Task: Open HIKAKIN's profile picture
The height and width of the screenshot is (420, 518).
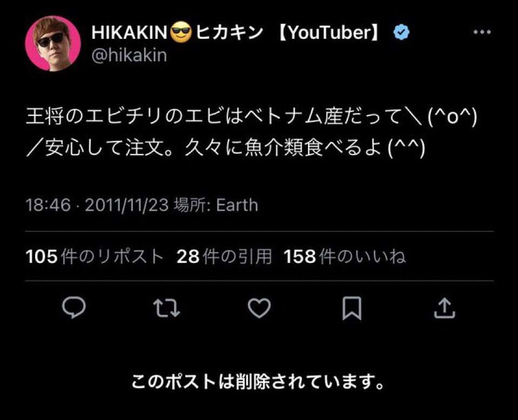Action: (52, 43)
